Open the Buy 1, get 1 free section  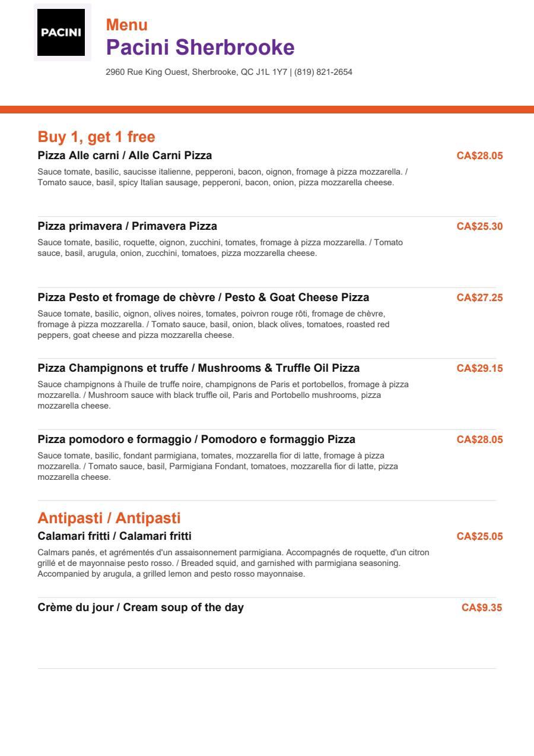click(96, 137)
